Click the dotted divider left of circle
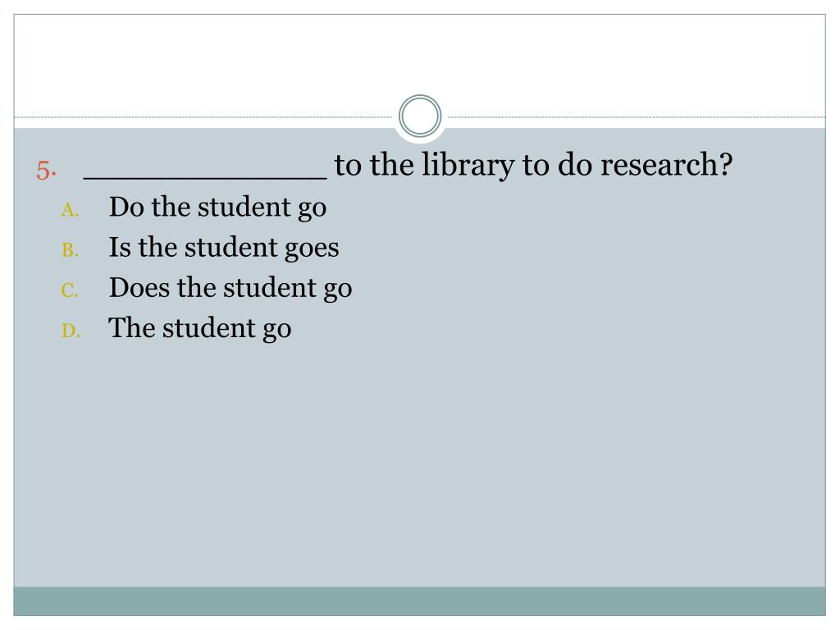Viewport: 840px width, 630px height. pos(203,116)
